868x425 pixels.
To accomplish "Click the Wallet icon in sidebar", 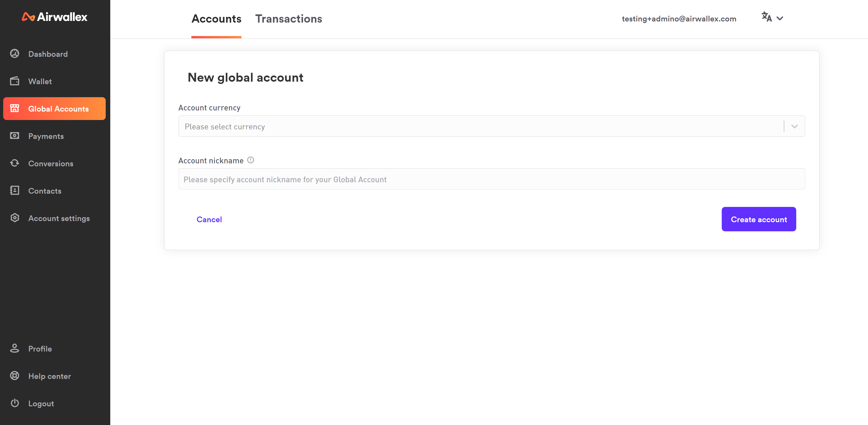I will click(x=15, y=81).
